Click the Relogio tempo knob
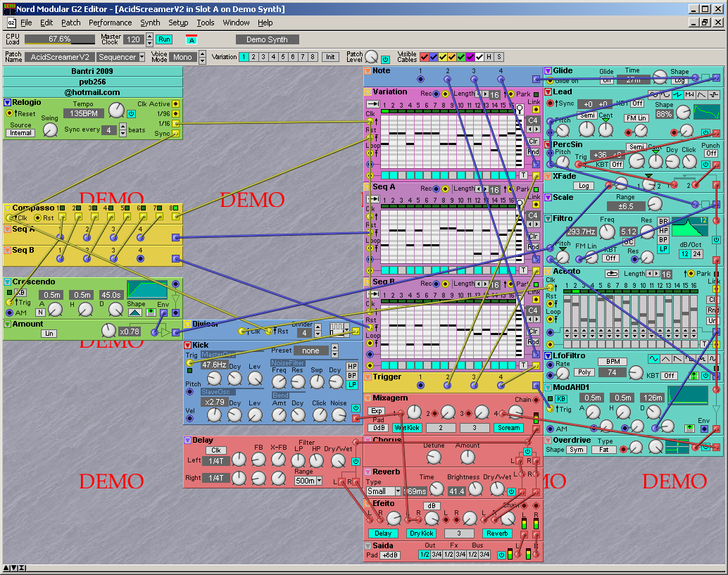This screenshot has width=728, height=575. pyautogui.click(x=116, y=110)
